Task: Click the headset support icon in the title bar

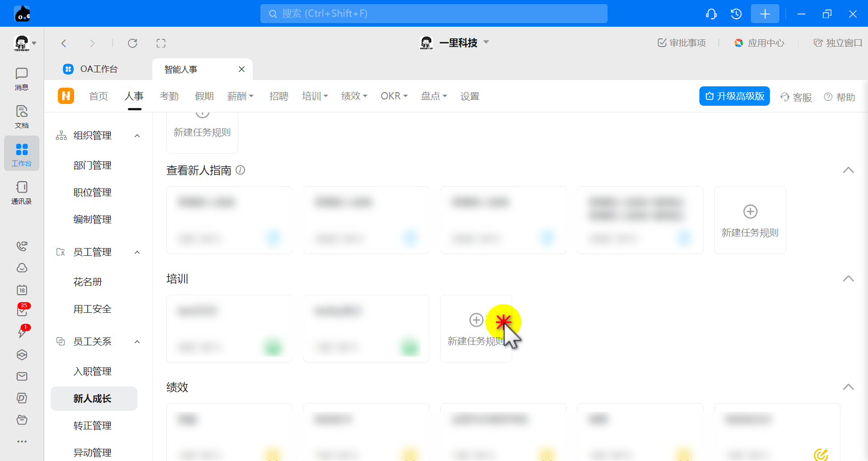Action: click(x=711, y=14)
